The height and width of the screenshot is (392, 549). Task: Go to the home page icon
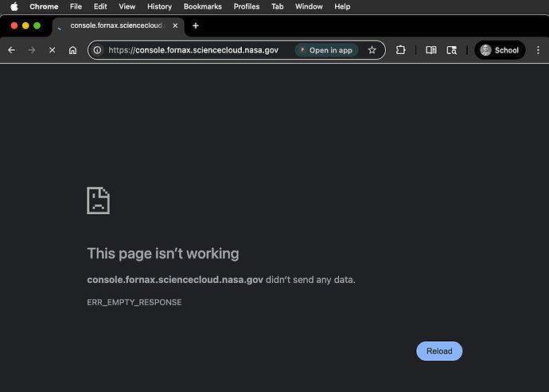[73, 50]
